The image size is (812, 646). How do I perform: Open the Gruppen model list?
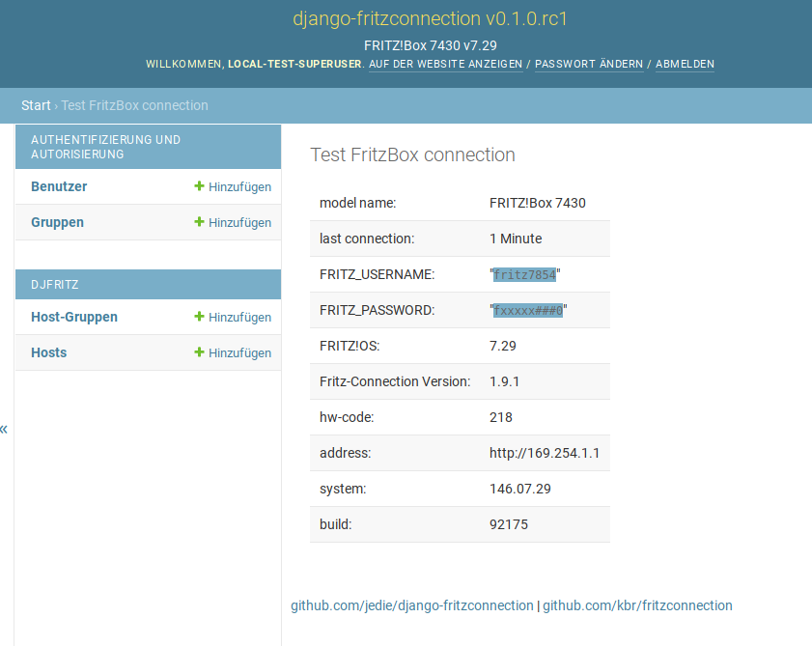[x=58, y=222]
